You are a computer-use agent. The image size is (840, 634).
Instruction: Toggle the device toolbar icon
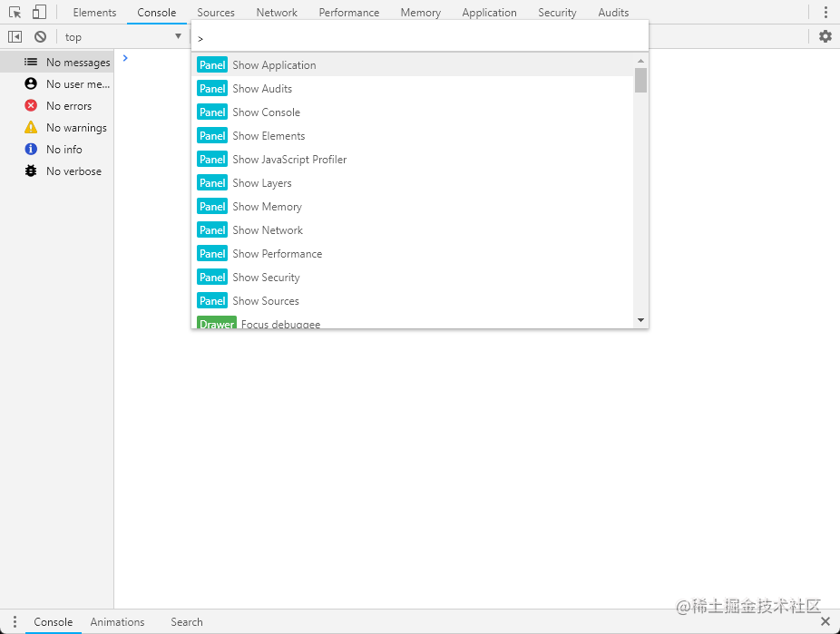click(39, 13)
